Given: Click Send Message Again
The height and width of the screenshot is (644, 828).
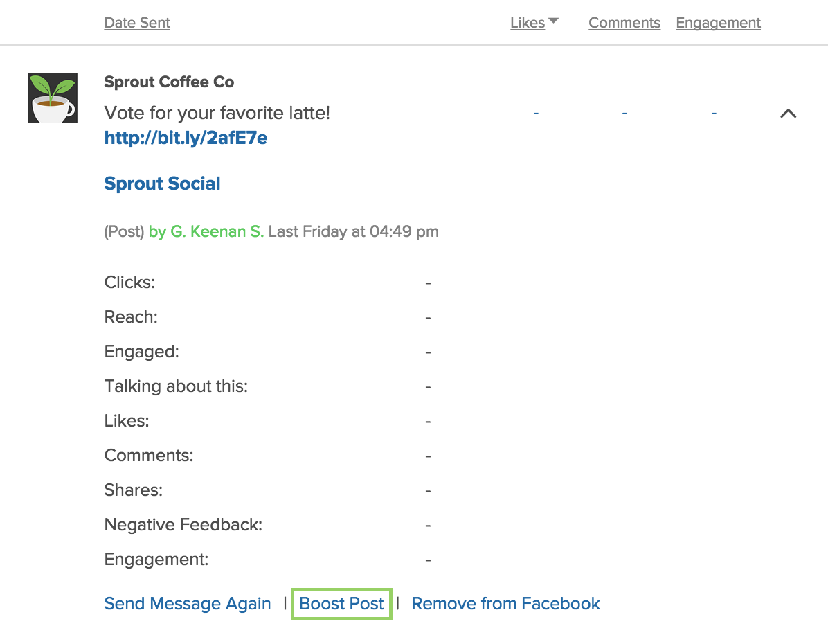Looking at the screenshot, I should (188, 603).
